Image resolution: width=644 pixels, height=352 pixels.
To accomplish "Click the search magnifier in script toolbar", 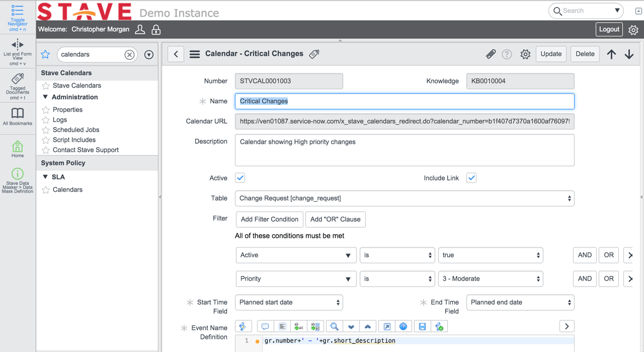I will (334, 326).
